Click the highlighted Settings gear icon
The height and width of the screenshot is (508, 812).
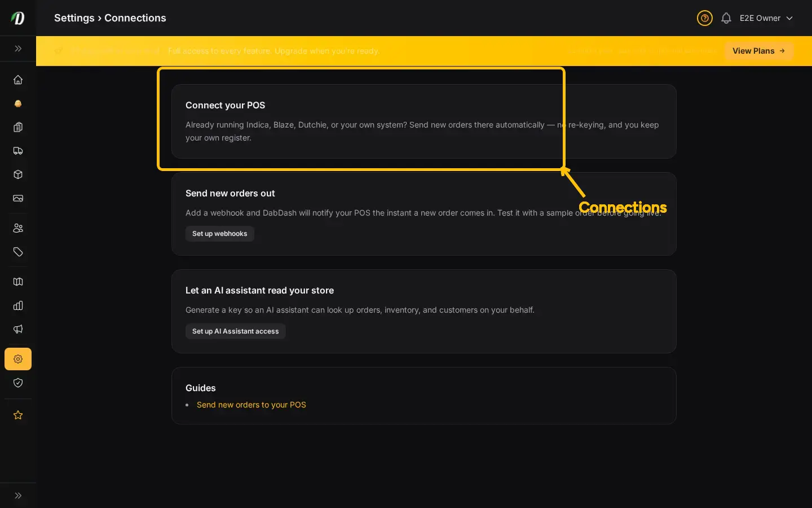click(18, 359)
